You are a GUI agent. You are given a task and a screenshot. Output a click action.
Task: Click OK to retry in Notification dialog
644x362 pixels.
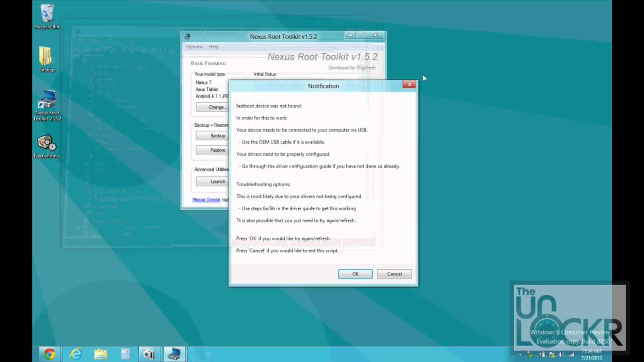click(x=355, y=274)
